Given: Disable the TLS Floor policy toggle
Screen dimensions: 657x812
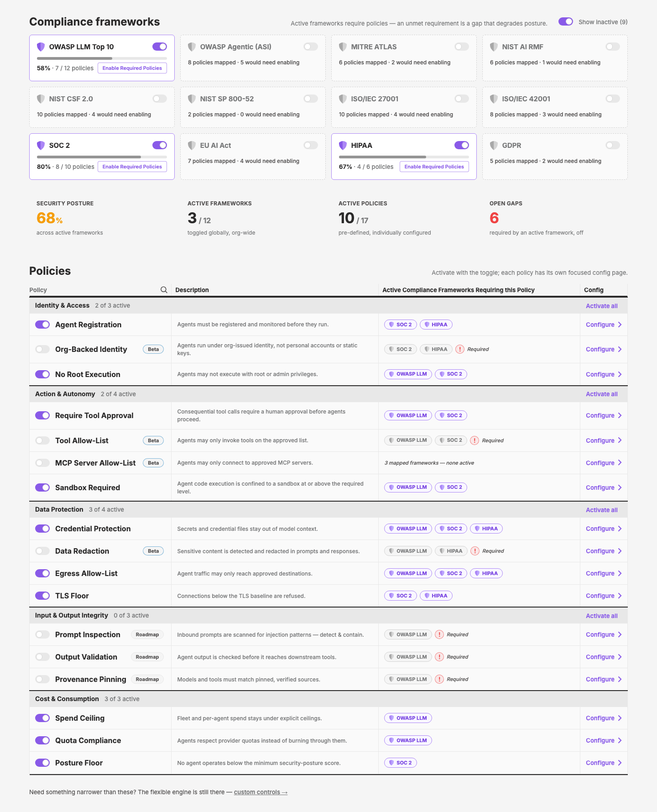Looking at the screenshot, I should coord(42,596).
